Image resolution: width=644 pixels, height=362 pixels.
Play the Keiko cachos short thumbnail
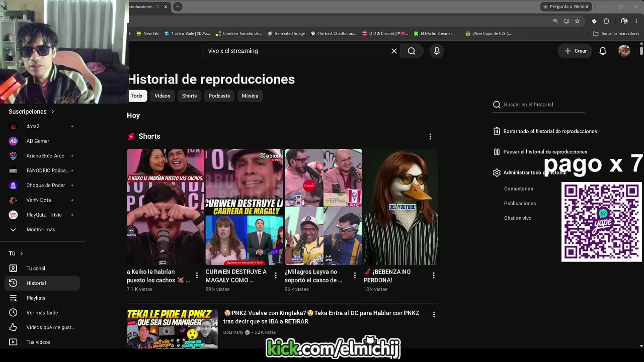click(166, 207)
